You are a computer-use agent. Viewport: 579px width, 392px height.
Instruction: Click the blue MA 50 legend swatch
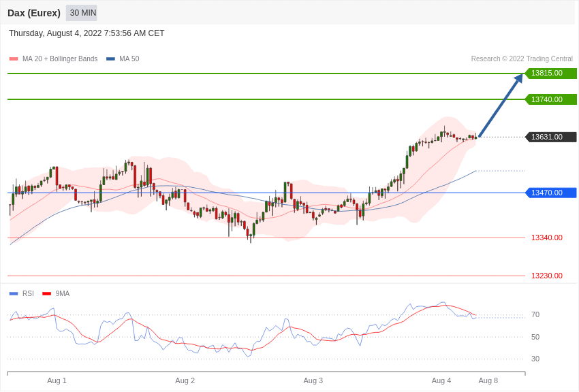(x=110, y=59)
